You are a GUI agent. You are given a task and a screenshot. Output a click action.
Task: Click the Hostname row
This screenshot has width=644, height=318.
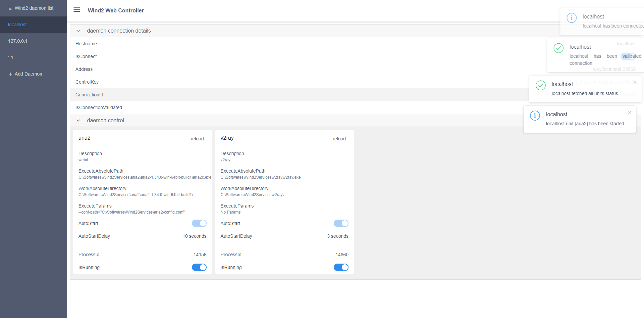(356, 44)
